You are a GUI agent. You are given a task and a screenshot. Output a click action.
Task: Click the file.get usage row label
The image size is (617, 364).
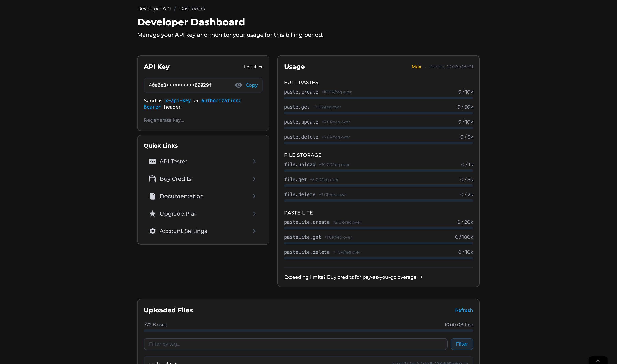click(295, 180)
